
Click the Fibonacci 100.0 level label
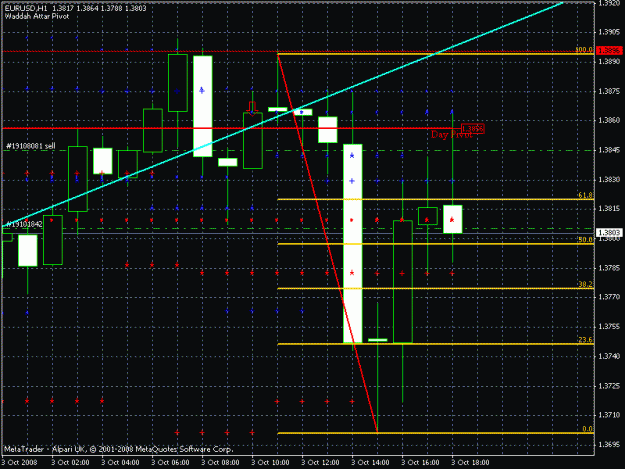coord(584,50)
